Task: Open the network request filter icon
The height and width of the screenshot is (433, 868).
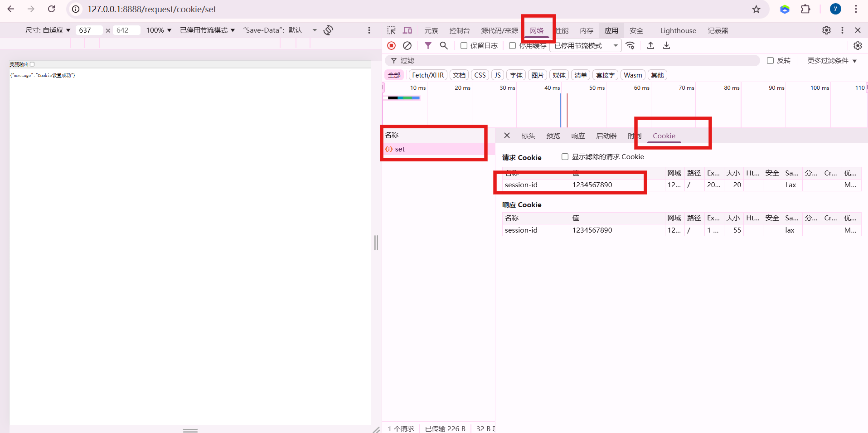Action: (x=427, y=45)
